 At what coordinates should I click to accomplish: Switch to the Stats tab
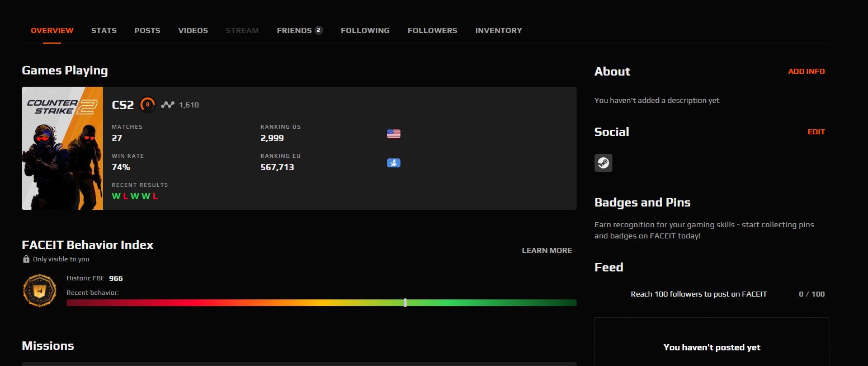[x=104, y=30]
